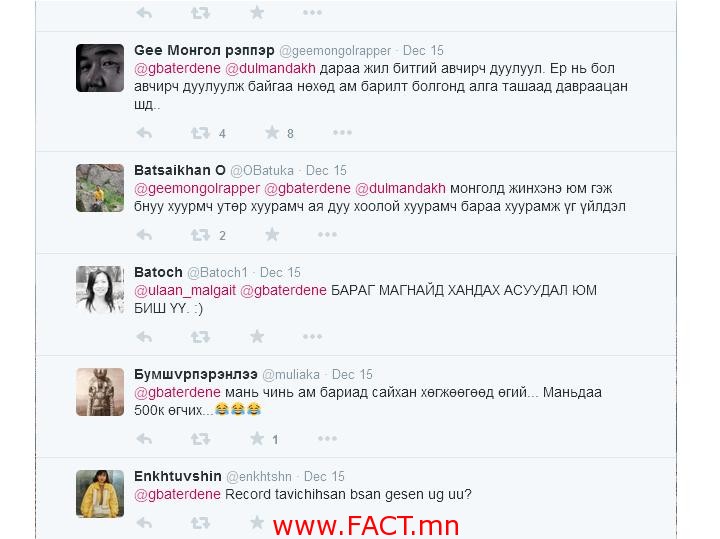This screenshot has height=539, width=720.
Task: Retweet the Gee Монгол рэппэр tweet
Action: (x=200, y=133)
